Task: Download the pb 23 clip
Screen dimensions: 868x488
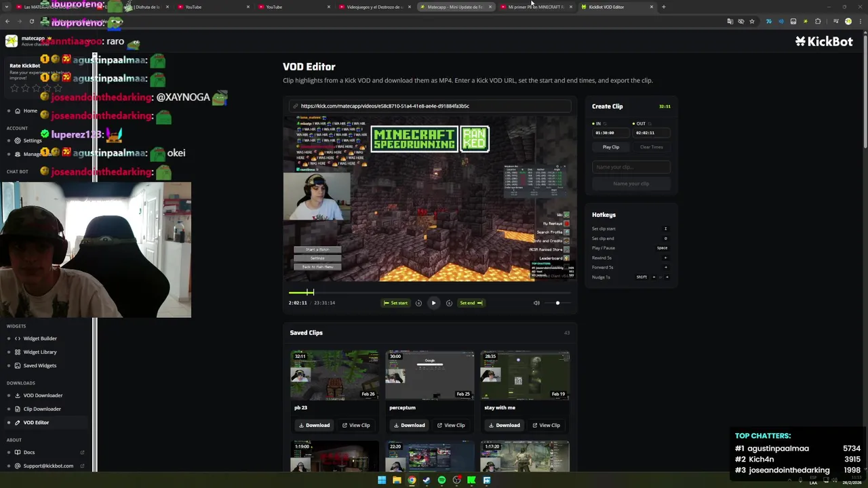Action: (314, 425)
